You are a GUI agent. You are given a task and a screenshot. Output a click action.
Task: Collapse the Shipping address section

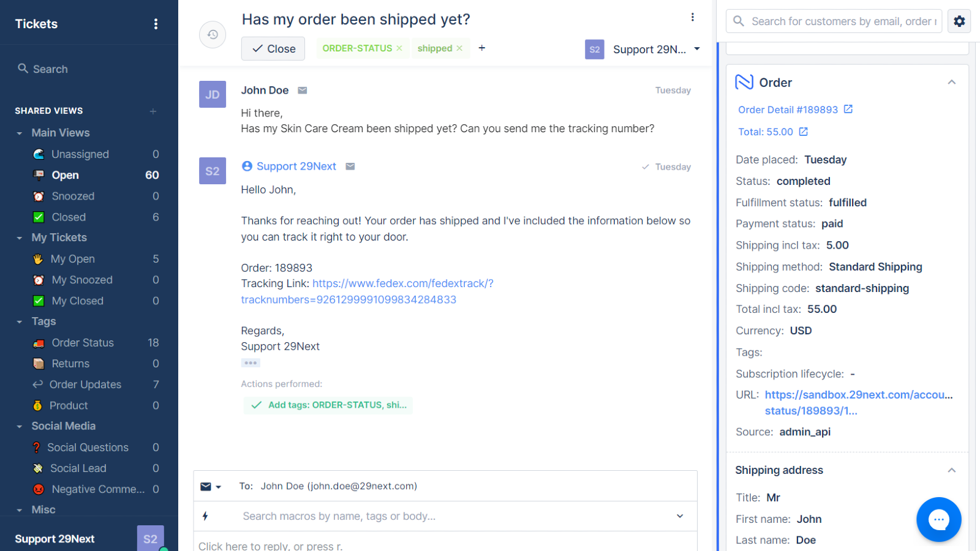(952, 470)
